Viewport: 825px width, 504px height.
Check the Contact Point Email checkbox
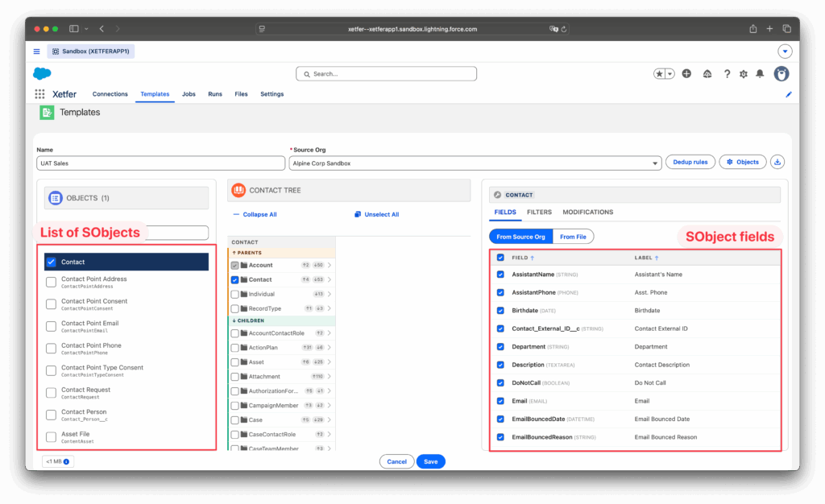click(x=51, y=326)
